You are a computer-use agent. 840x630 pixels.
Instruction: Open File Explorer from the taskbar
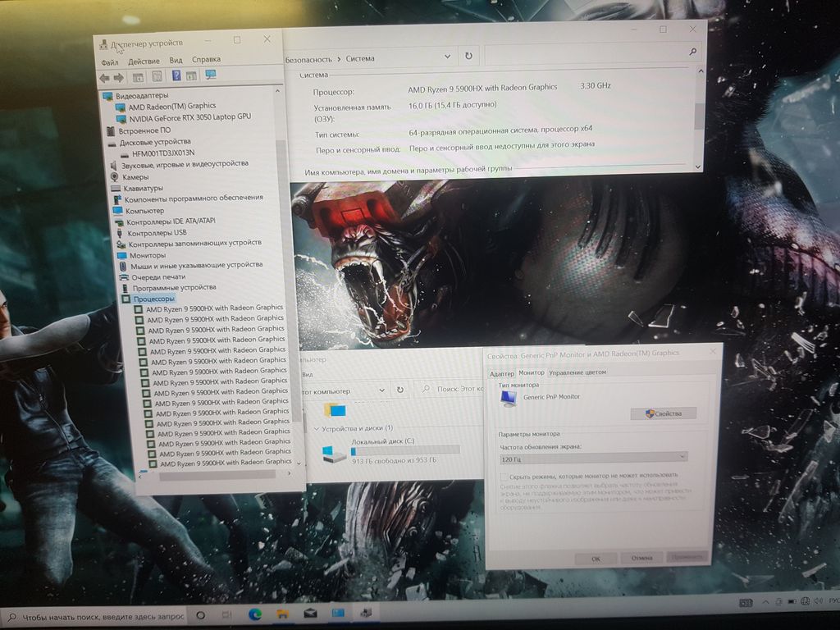[x=282, y=614]
